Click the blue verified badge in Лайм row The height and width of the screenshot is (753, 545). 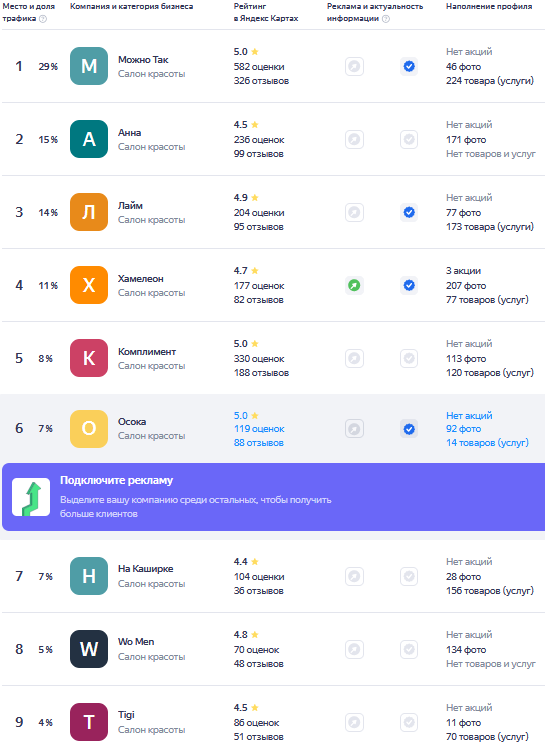click(x=409, y=212)
